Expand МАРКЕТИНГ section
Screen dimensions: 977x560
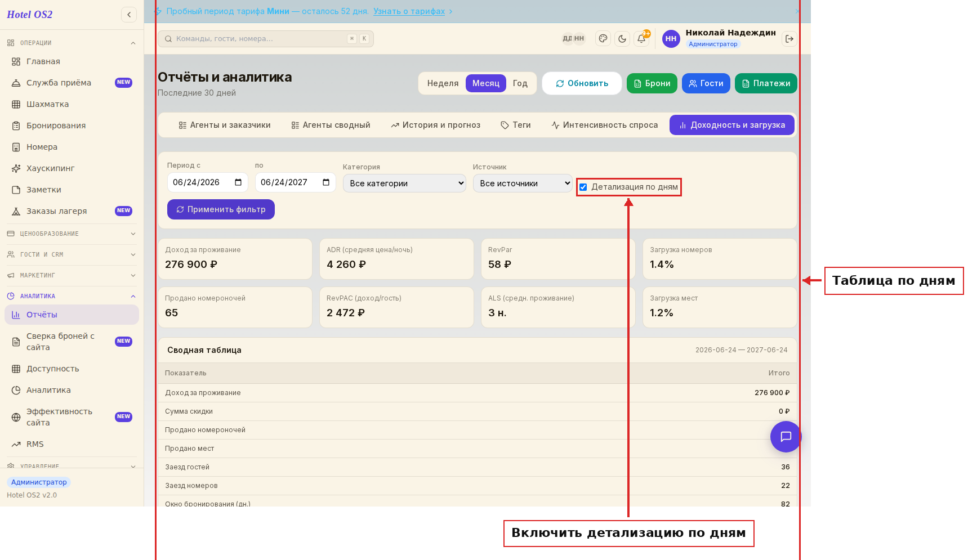72,275
